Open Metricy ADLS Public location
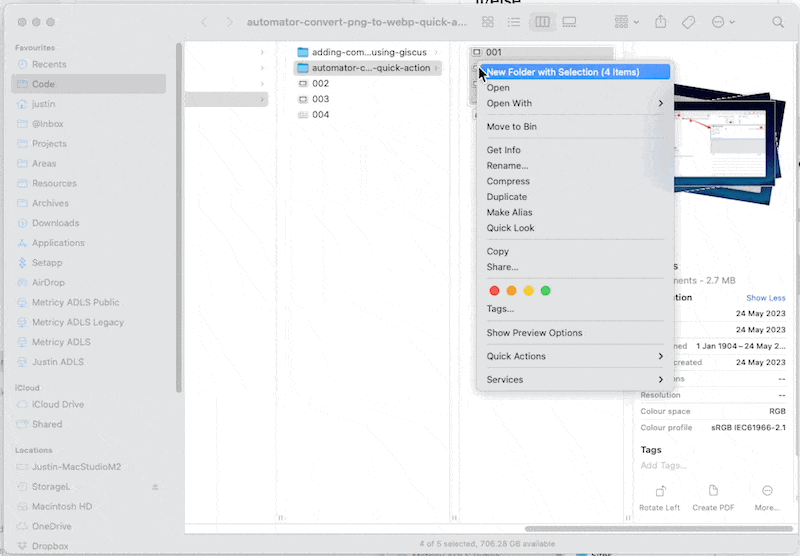Image resolution: width=800 pixels, height=556 pixels. click(89, 302)
